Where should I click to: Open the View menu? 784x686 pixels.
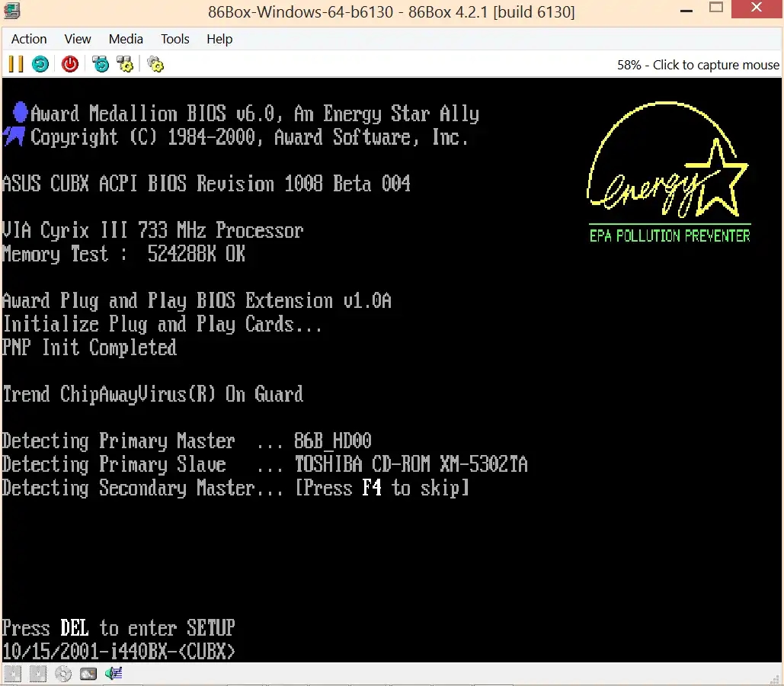[x=78, y=39]
